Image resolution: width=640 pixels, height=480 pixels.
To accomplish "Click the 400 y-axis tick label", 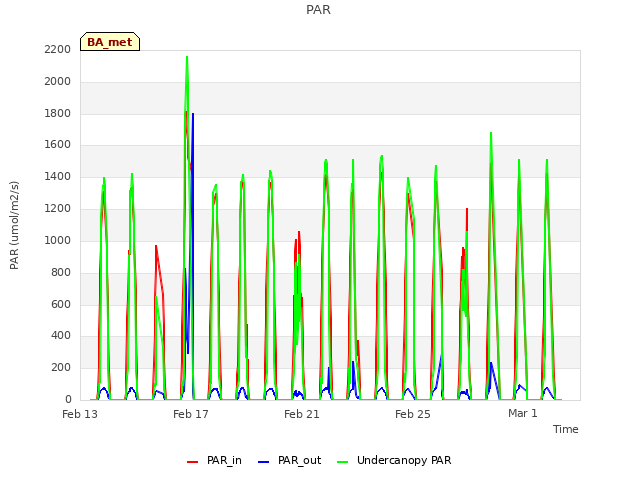I will tap(61, 336).
